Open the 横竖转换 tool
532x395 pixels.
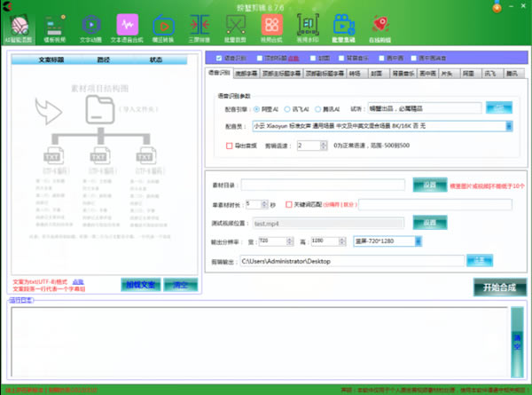[x=164, y=26]
